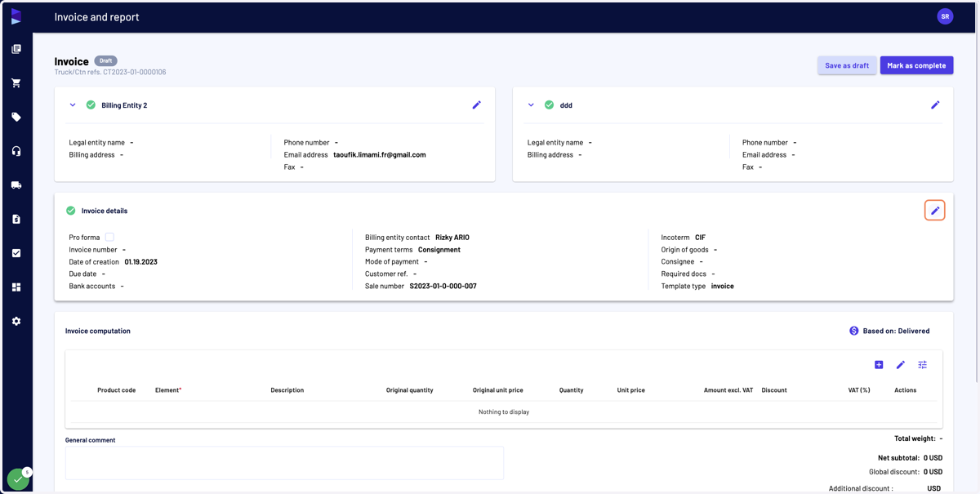Click the Discount column header
The width and height of the screenshot is (980, 494).
[774, 390]
